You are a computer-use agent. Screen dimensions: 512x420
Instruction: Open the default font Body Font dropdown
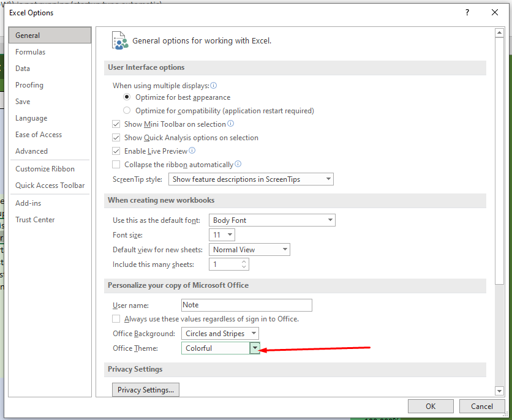(x=272, y=220)
